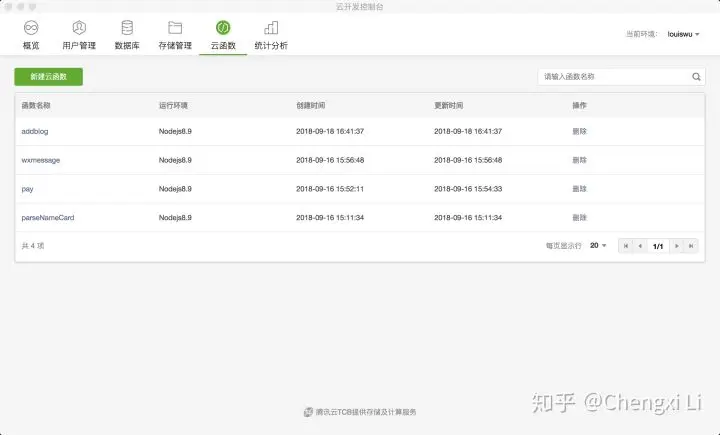Click the 操作 column header
This screenshot has width=720, height=435.
(x=579, y=105)
